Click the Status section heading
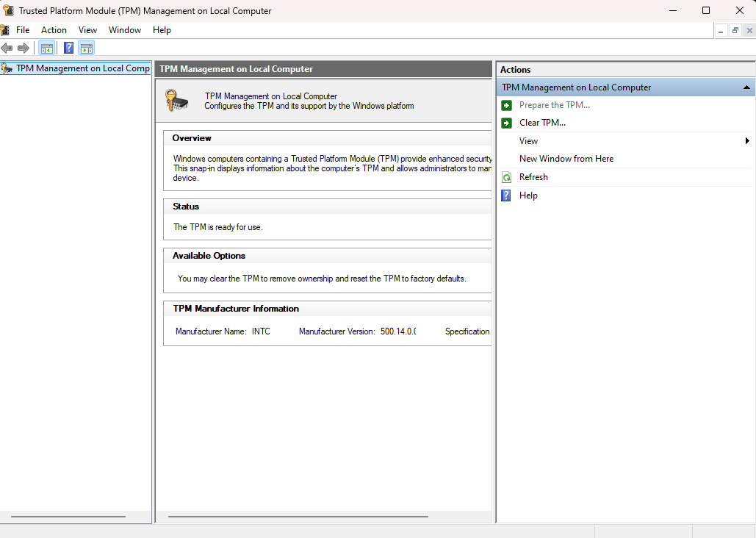Screen dimensions: 756x538 point(186,207)
